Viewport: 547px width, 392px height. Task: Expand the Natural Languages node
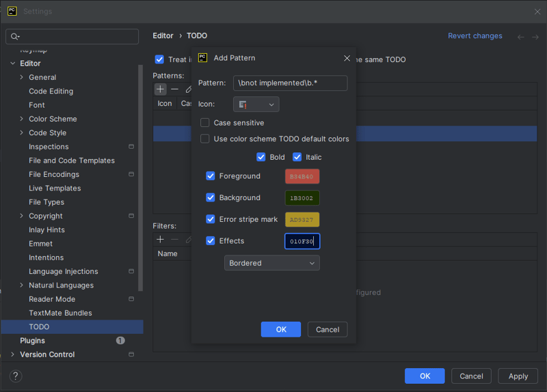coord(22,285)
